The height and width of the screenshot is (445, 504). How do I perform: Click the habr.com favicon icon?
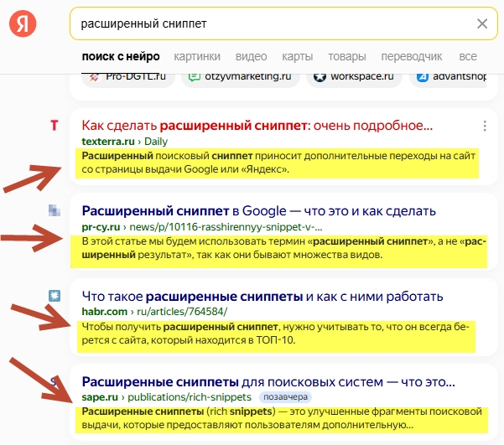[x=55, y=296]
